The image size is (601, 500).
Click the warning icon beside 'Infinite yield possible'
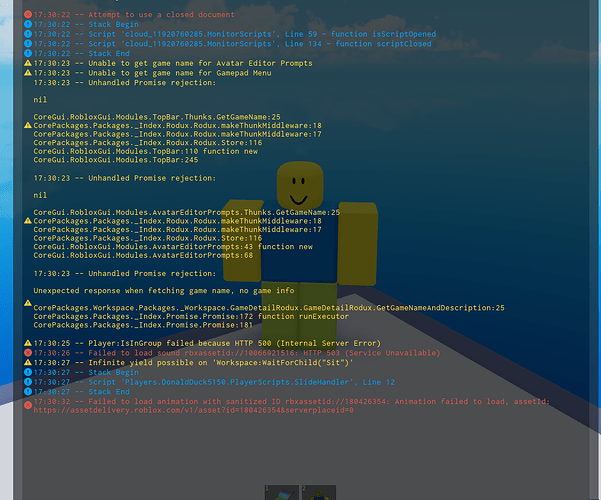28,362
